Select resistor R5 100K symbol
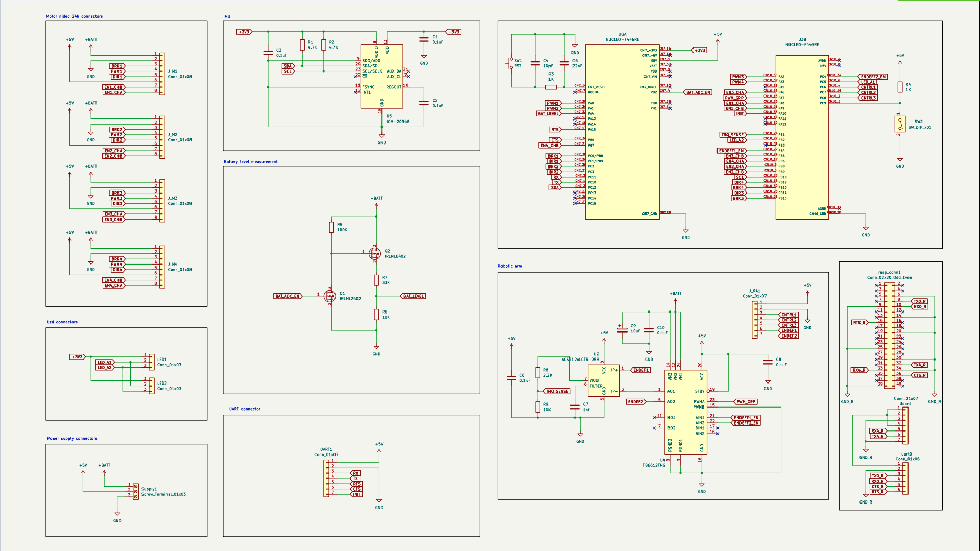 pos(331,227)
